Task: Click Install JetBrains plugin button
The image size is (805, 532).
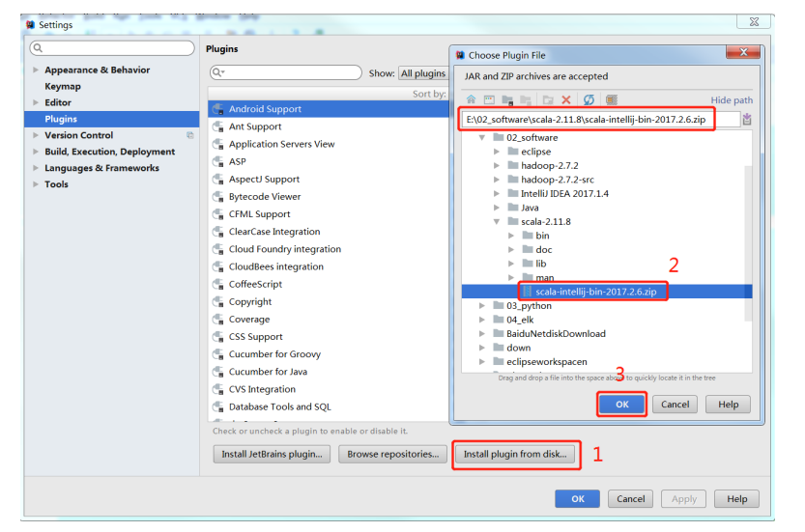Action: pos(272,454)
